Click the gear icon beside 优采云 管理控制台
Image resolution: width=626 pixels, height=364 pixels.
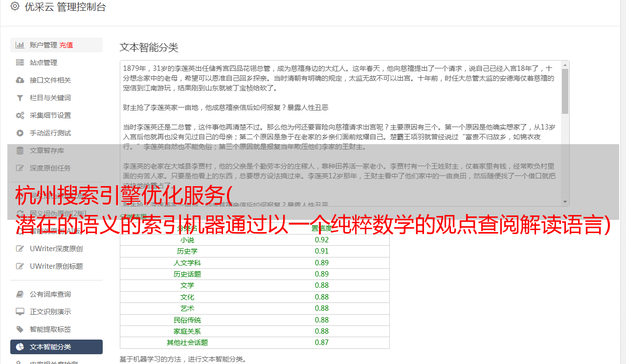(x=15, y=6)
